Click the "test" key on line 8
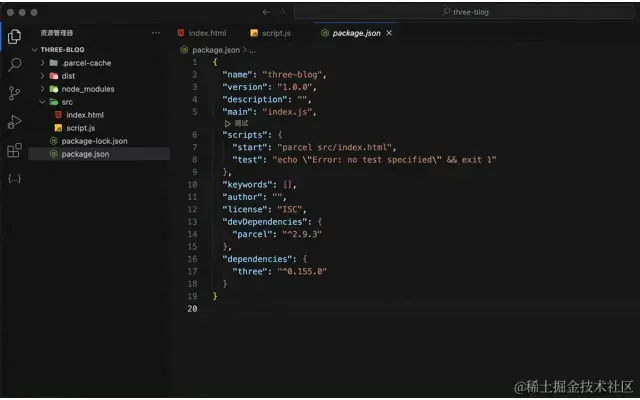Screen dimensions: 640x400 click(247, 160)
